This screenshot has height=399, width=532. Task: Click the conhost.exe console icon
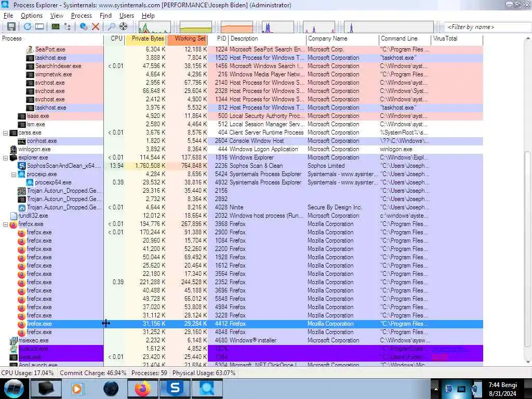coord(22,141)
